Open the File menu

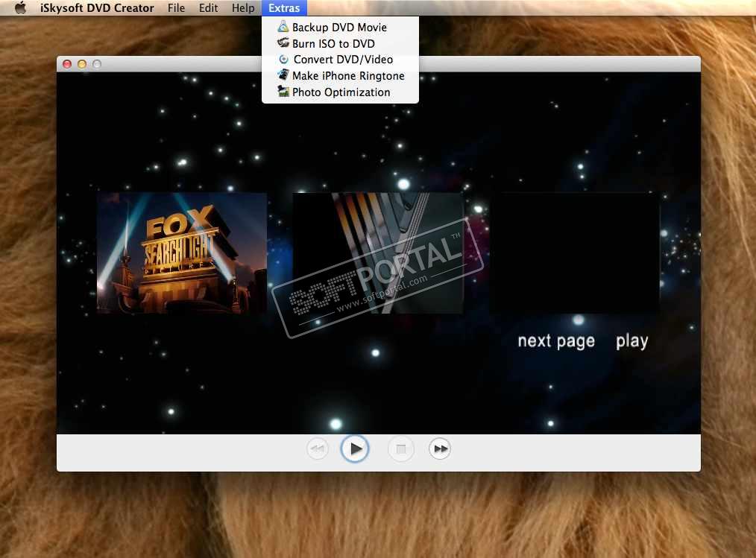tap(176, 7)
